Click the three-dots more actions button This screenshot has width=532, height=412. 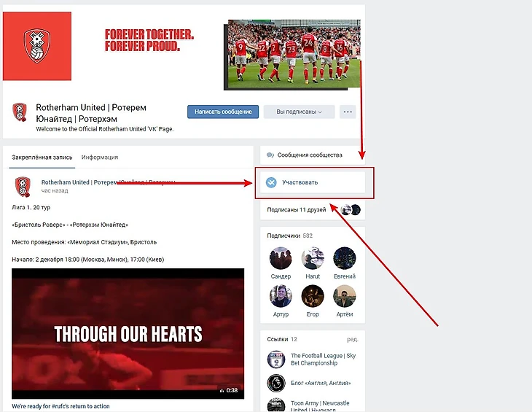click(348, 112)
